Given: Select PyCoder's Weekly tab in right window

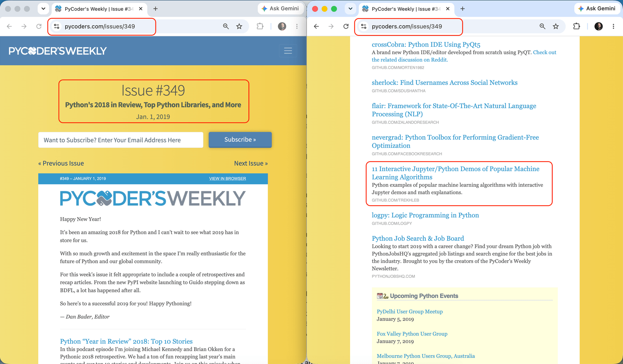Looking at the screenshot, I should (x=406, y=9).
